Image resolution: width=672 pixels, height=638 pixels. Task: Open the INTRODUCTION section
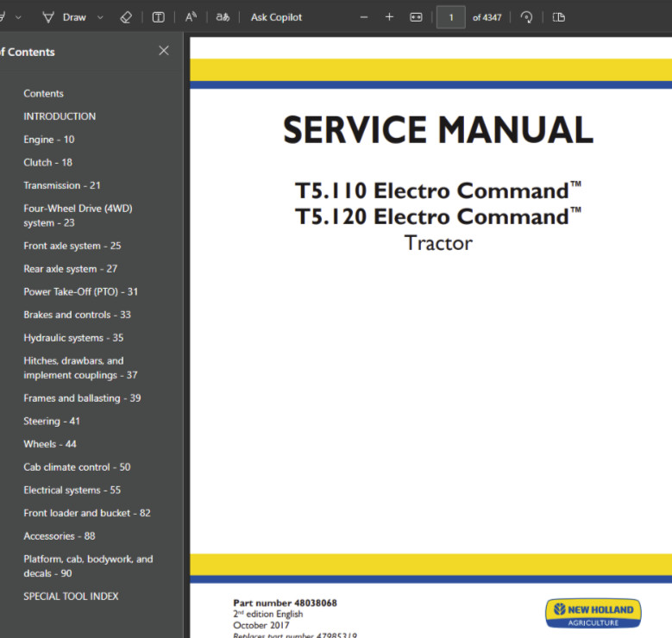[x=60, y=116]
